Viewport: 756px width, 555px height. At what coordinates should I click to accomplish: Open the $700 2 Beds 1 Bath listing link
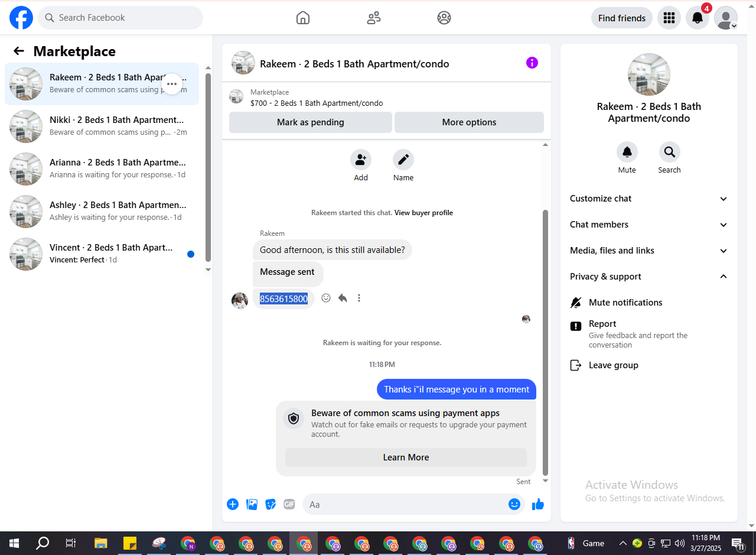(x=317, y=103)
